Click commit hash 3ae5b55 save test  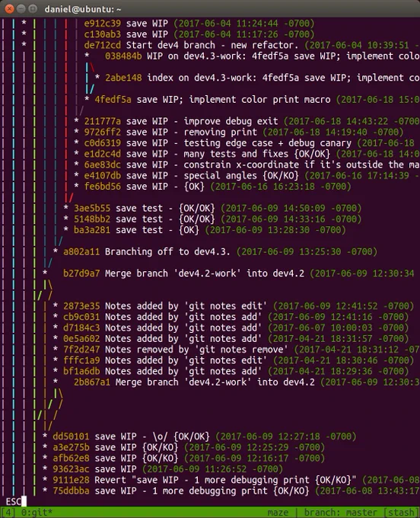tap(92, 209)
